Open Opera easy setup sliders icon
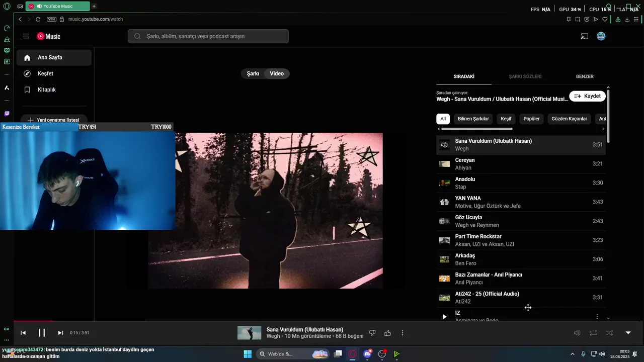644x362 pixels. [636, 19]
